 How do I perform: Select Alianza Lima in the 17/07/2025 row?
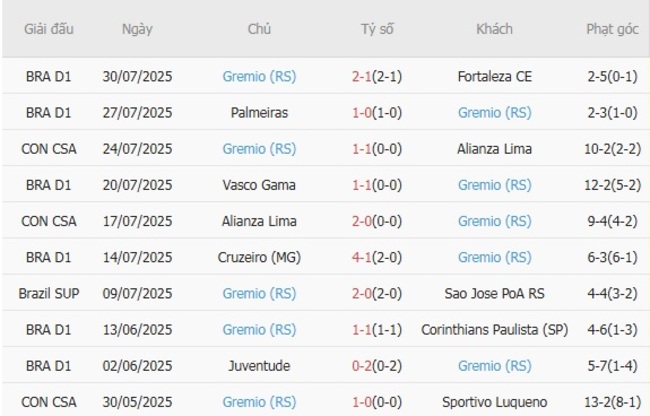click(x=259, y=221)
